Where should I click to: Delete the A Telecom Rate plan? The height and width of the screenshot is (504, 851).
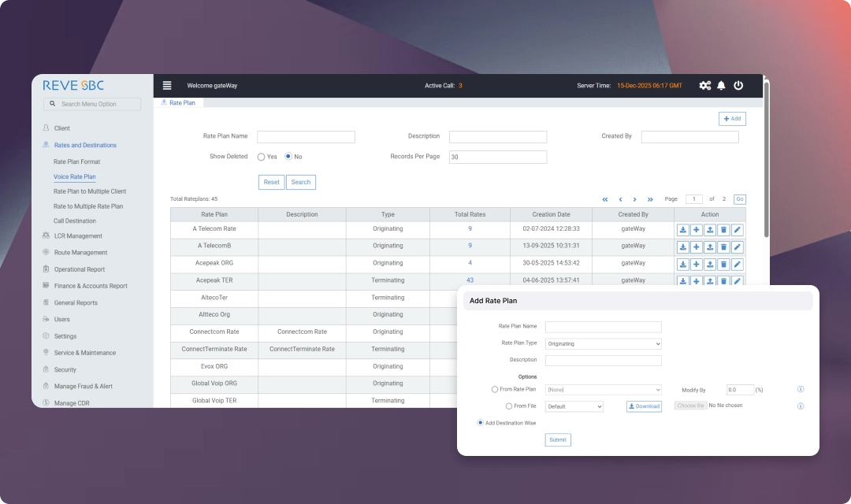723,230
